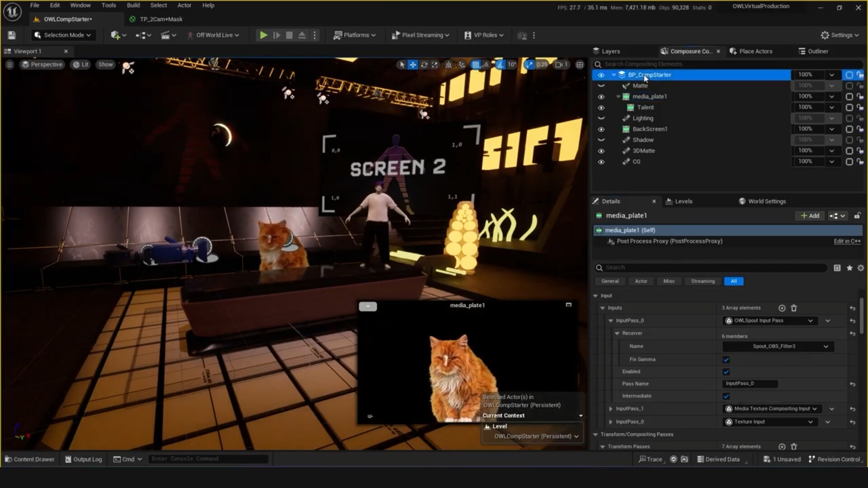
Task: Show the hidden Lighting element
Action: [x=601, y=118]
